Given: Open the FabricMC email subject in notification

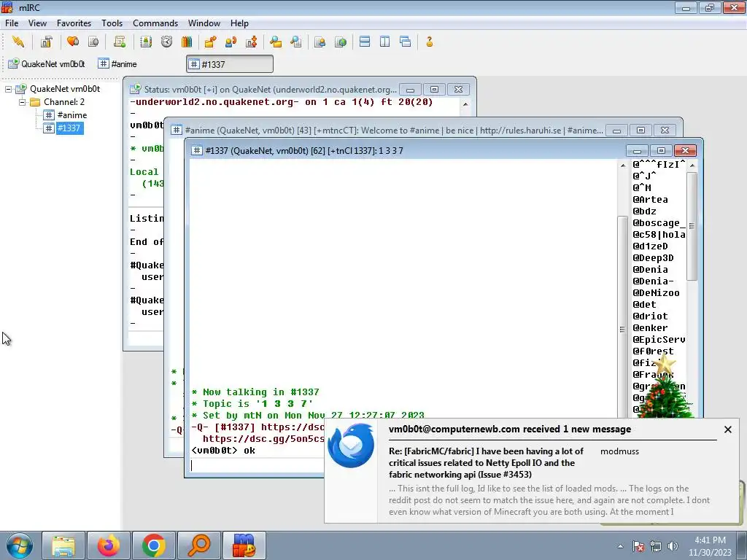Looking at the screenshot, I should pyautogui.click(x=486, y=463).
